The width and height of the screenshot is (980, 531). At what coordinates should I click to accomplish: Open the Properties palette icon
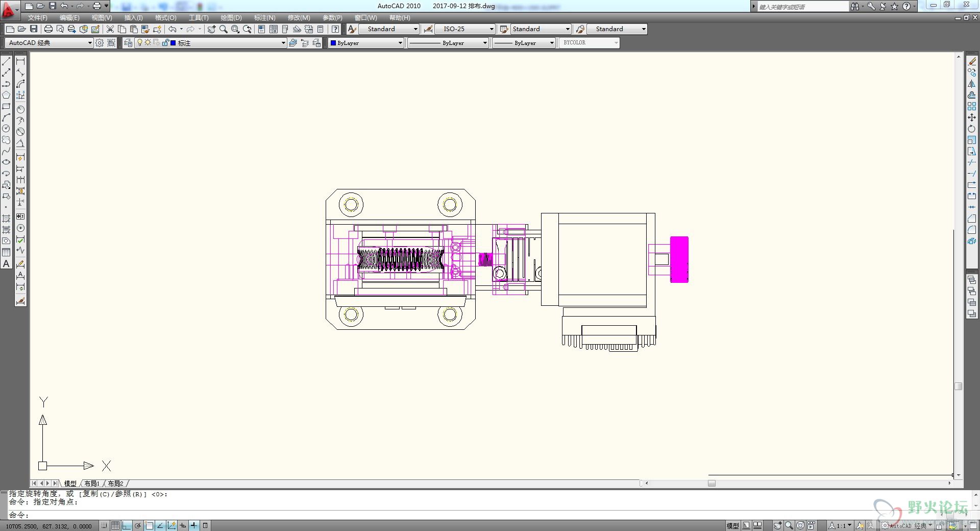tap(261, 29)
